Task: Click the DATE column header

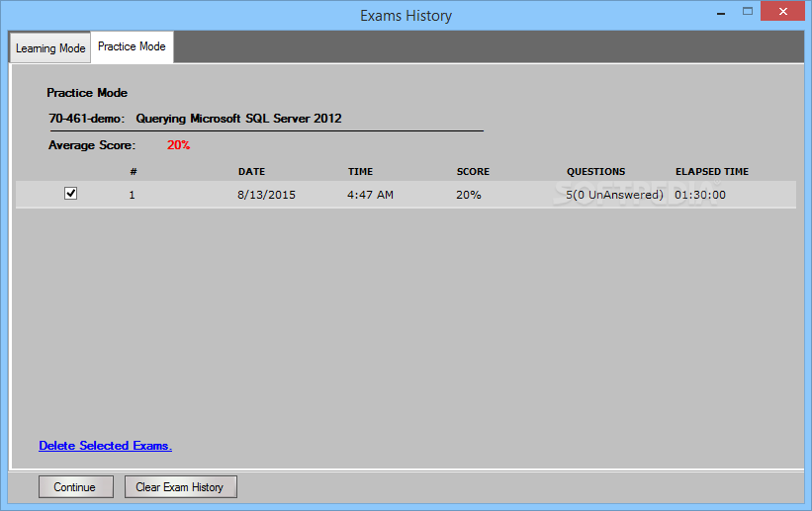Action: pyautogui.click(x=251, y=172)
